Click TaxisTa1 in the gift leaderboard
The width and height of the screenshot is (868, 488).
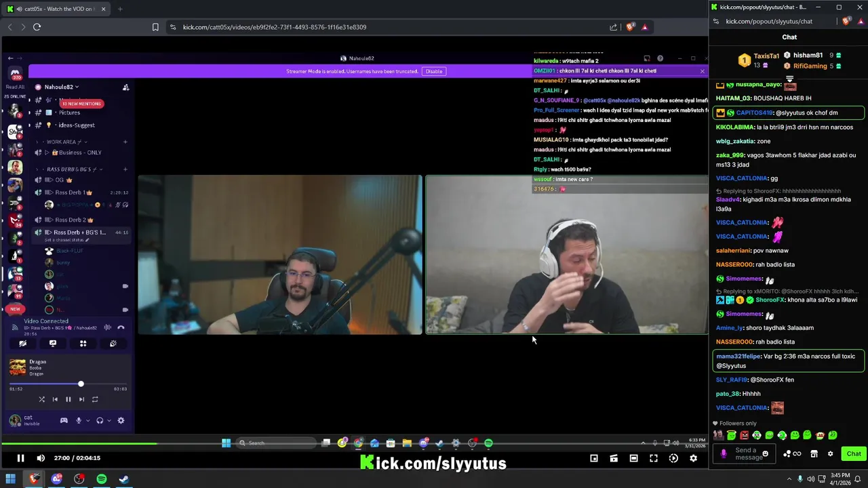(766, 56)
